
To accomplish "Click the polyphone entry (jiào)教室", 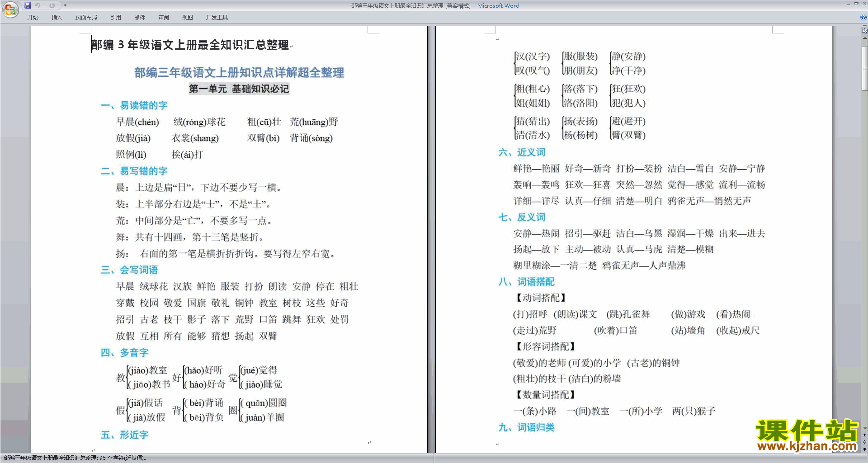I will (148, 370).
